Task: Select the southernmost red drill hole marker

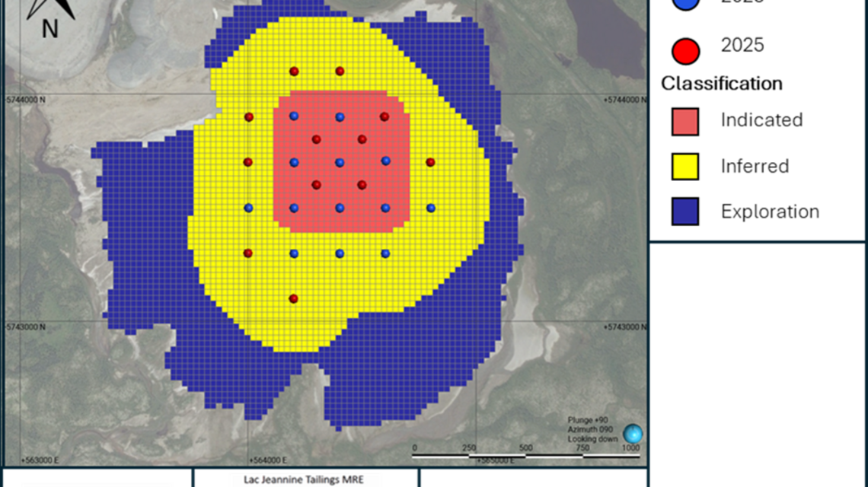Action: 294,299
